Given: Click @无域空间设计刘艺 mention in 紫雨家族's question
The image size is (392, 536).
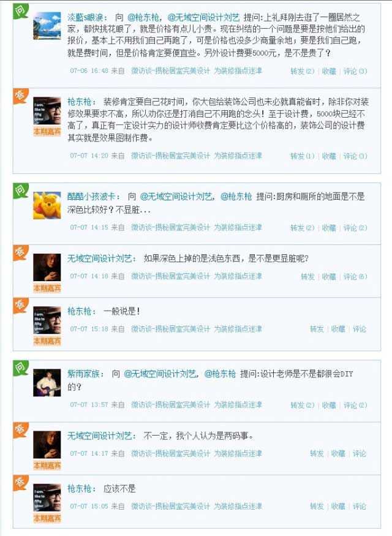Looking at the screenshot, I should (160, 374).
